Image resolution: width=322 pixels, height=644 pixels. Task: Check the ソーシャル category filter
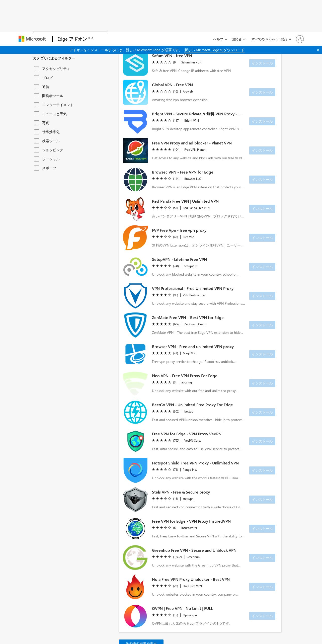coord(37,159)
